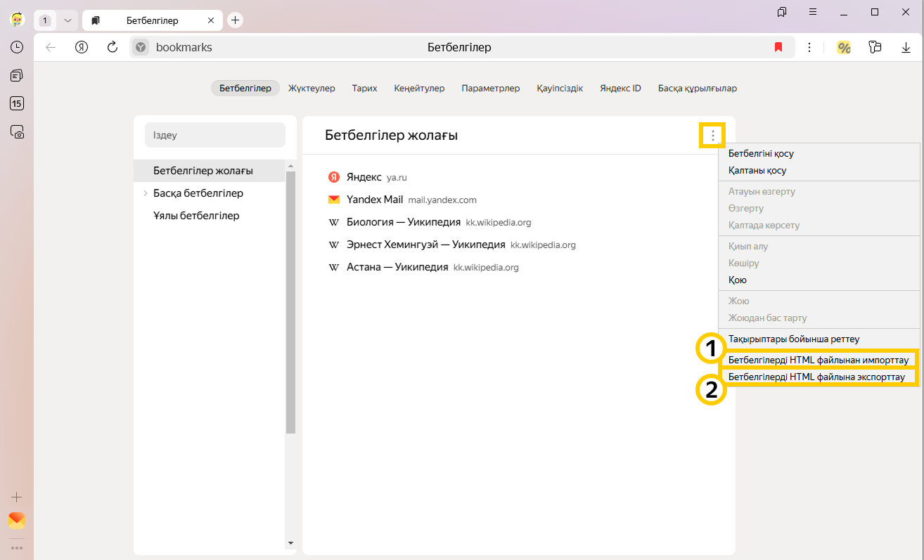Viewport: 924px width, 560px height.
Task: Open the Yandex Mail icon in sidebar
Action: click(17, 521)
